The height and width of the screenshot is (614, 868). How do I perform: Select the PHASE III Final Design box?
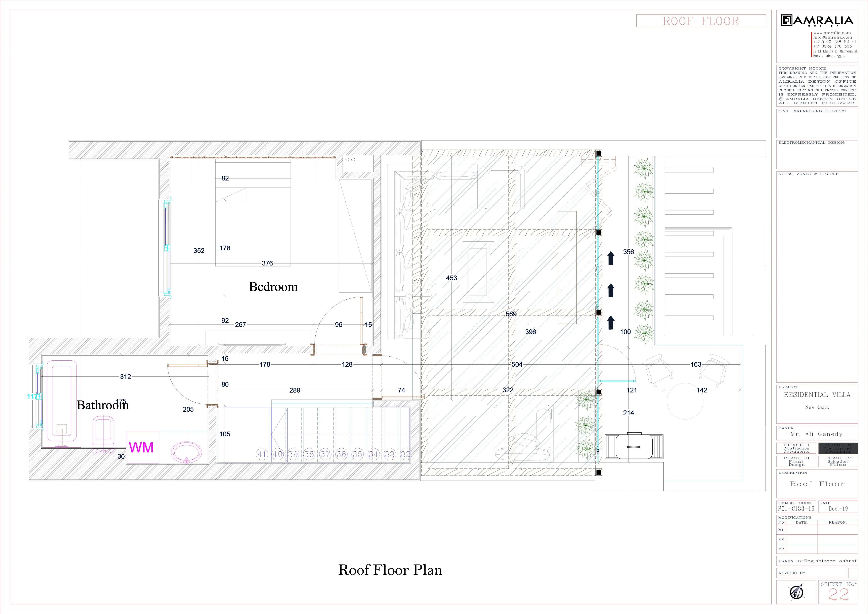tap(796, 461)
